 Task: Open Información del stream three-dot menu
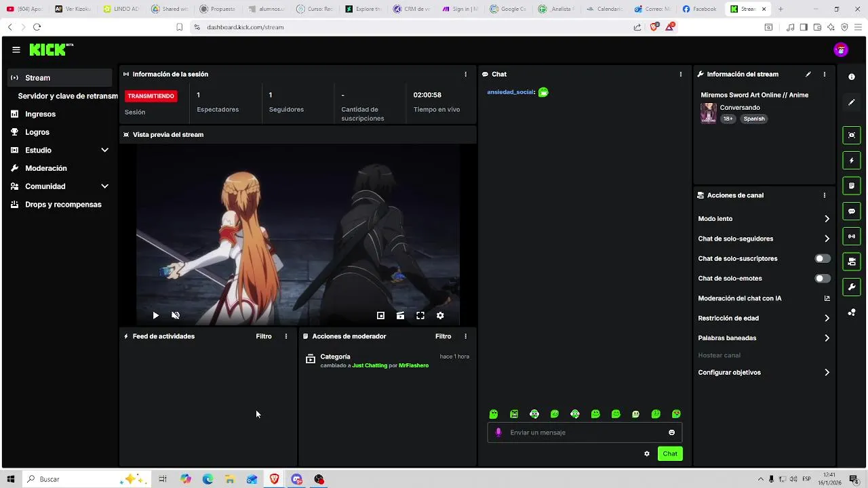(x=825, y=74)
